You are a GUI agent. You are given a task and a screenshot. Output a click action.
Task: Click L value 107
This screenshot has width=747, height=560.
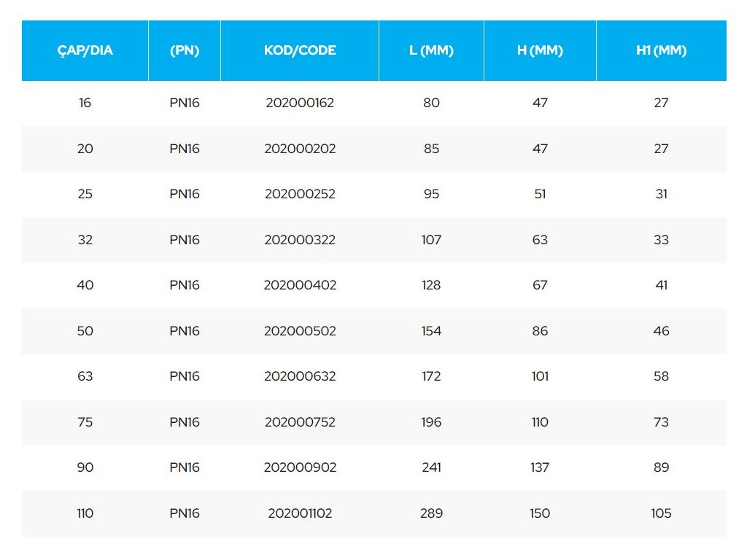[431, 239]
